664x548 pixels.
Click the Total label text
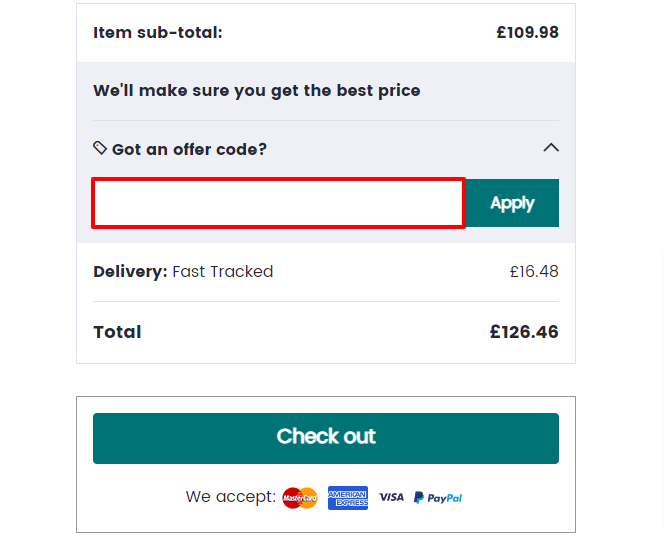[117, 332]
